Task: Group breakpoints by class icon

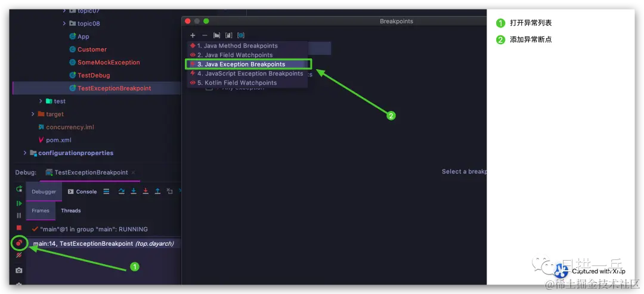Action: pos(241,35)
